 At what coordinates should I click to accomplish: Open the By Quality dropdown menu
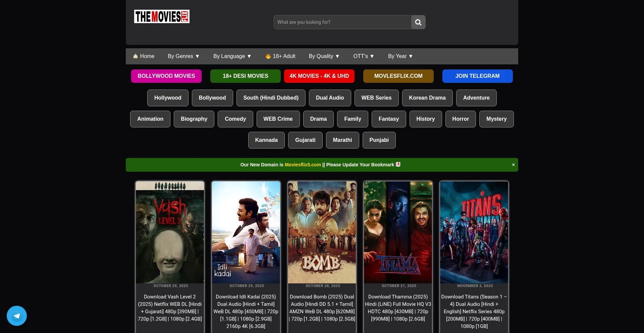click(324, 56)
